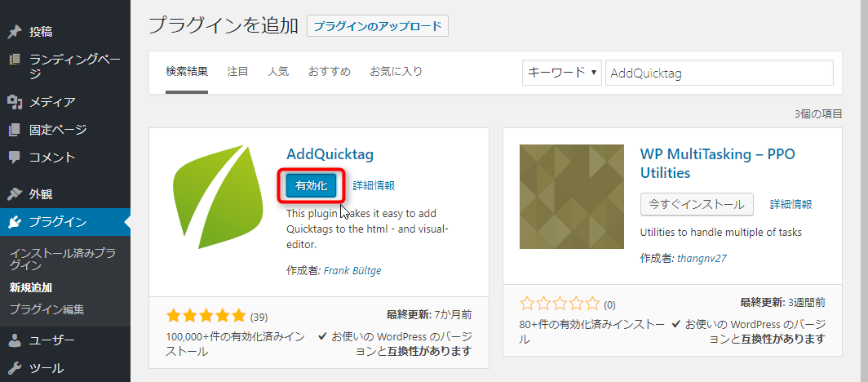Switch to おすすめ tab

(330, 71)
